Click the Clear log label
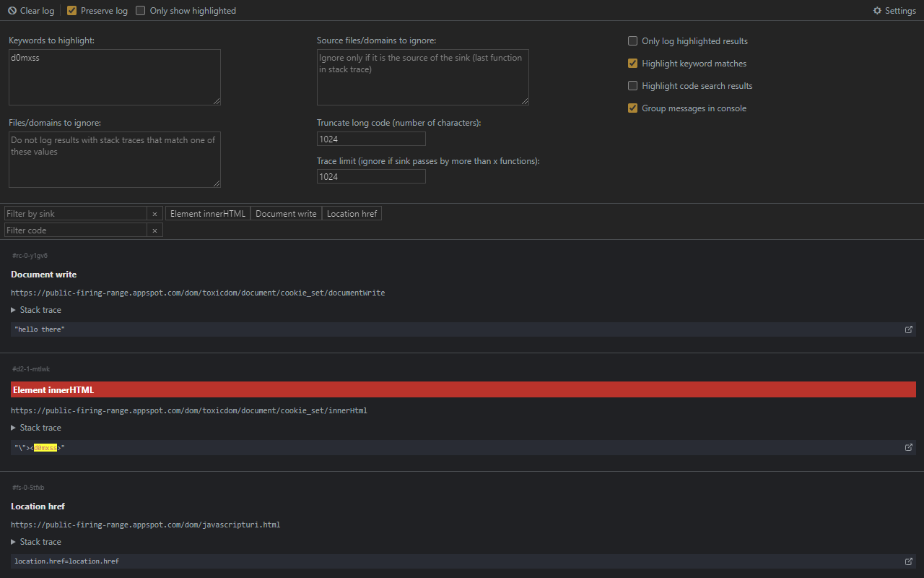This screenshot has height=578, width=924. pyautogui.click(x=37, y=11)
